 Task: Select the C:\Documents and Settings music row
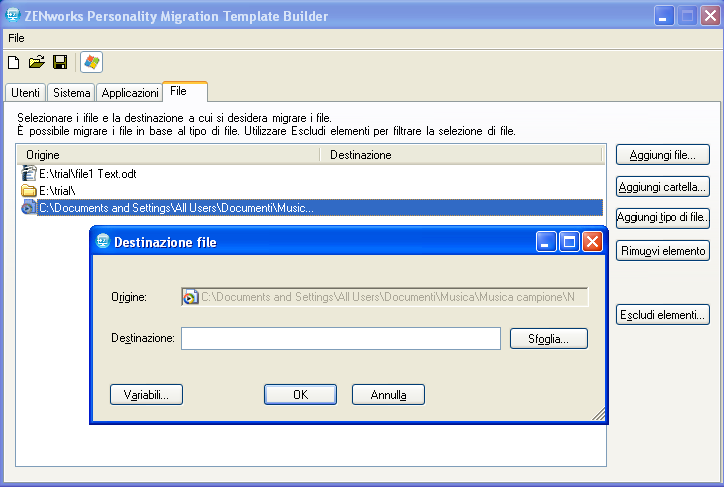point(312,208)
